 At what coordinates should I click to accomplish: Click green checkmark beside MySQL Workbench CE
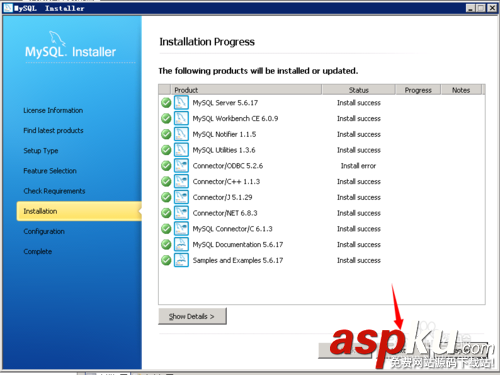click(166, 118)
